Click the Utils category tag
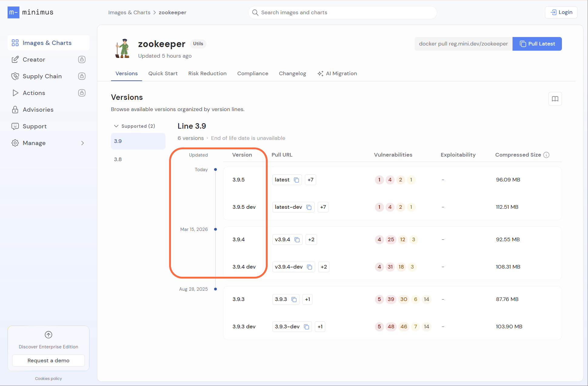 (x=198, y=44)
